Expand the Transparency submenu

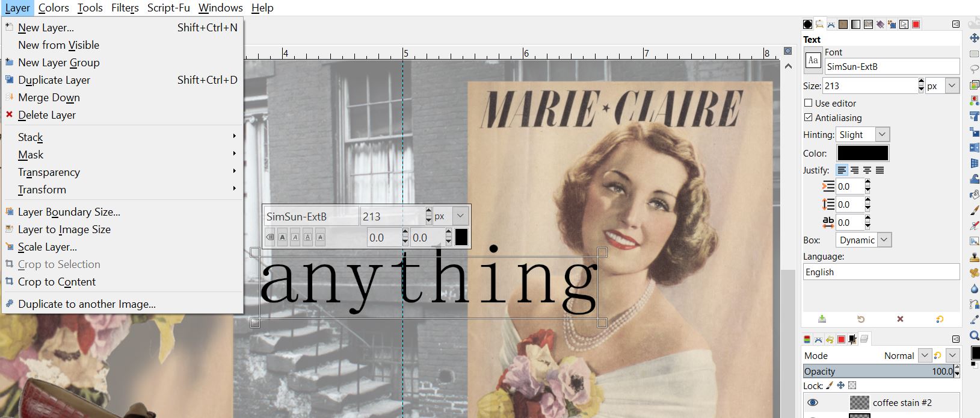(123, 172)
